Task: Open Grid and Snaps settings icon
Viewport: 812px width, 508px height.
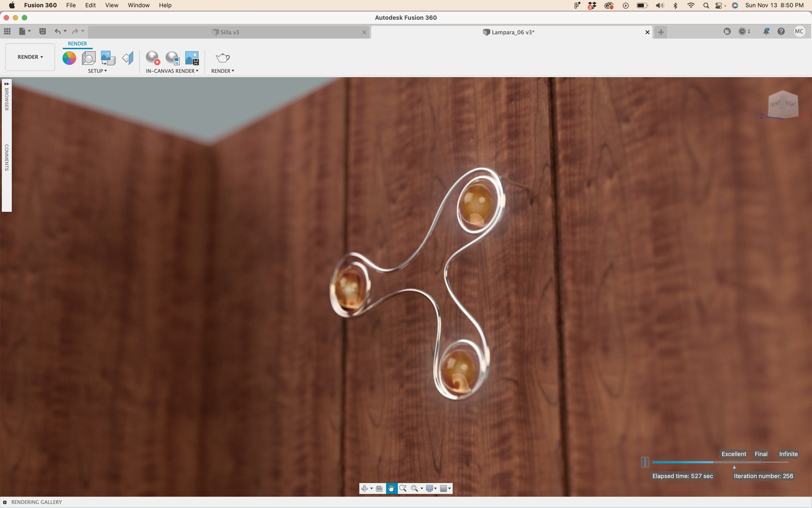Action: tap(444, 488)
